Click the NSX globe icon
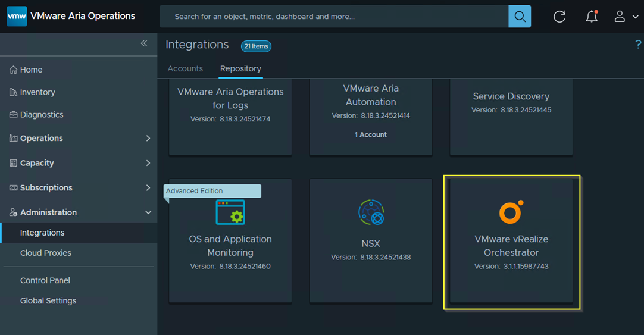The height and width of the screenshot is (335, 644). (371, 212)
